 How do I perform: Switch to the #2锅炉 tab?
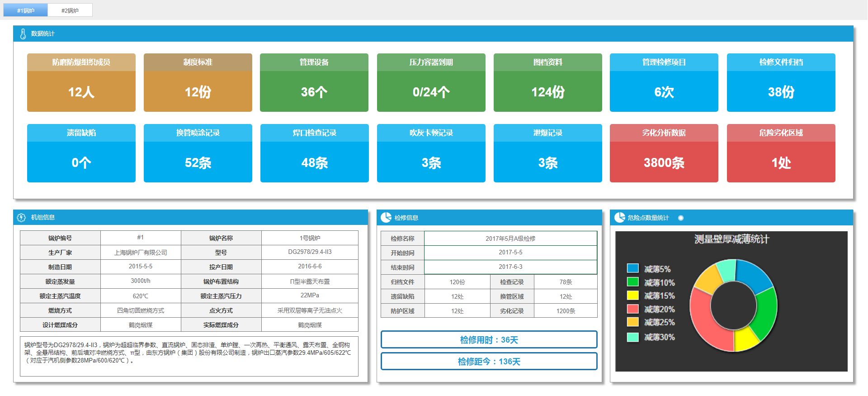(70, 10)
